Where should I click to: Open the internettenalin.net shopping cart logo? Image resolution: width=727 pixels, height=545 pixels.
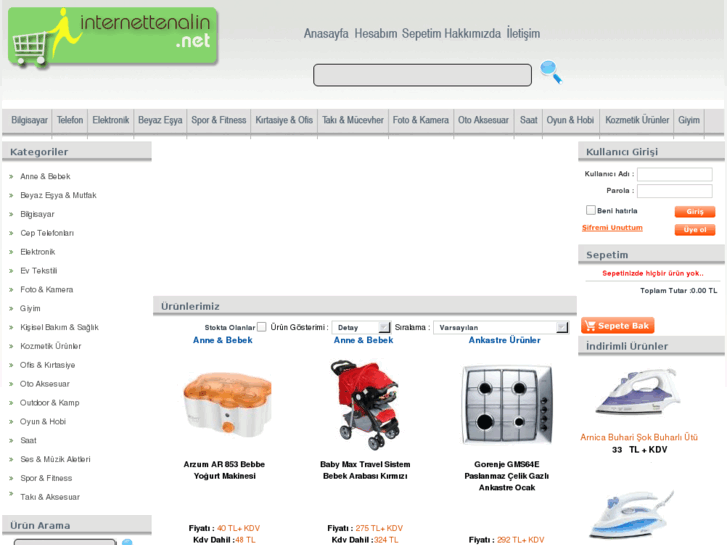[x=113, y=37]
